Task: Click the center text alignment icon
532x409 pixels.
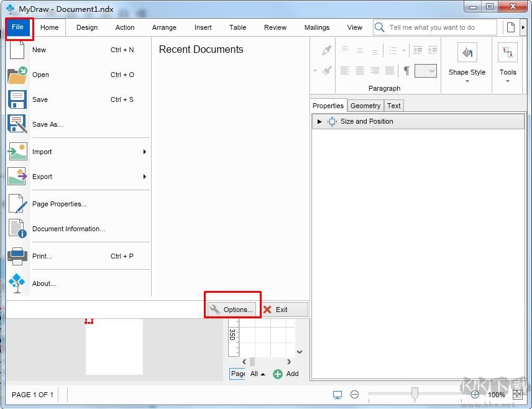Action: [360, 70]
